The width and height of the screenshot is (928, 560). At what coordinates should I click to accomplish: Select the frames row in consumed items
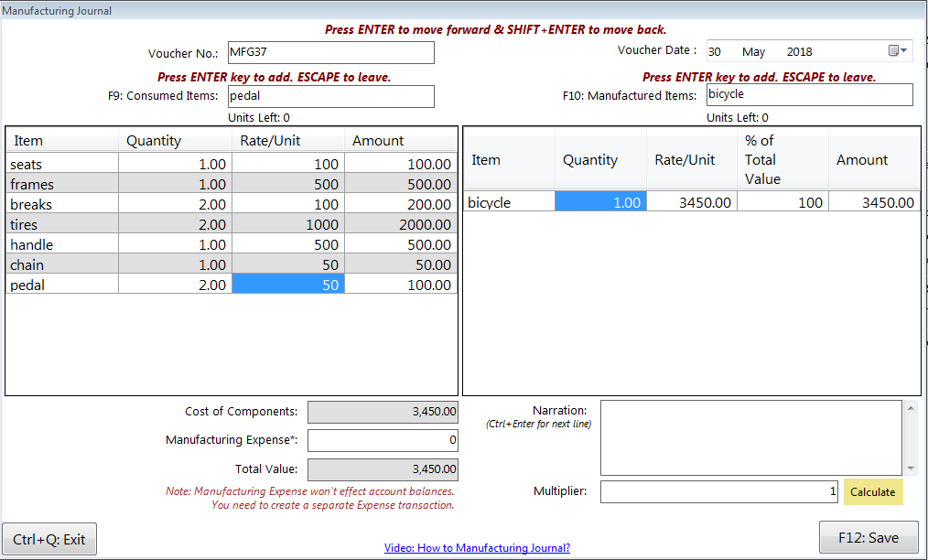[232, 184]
